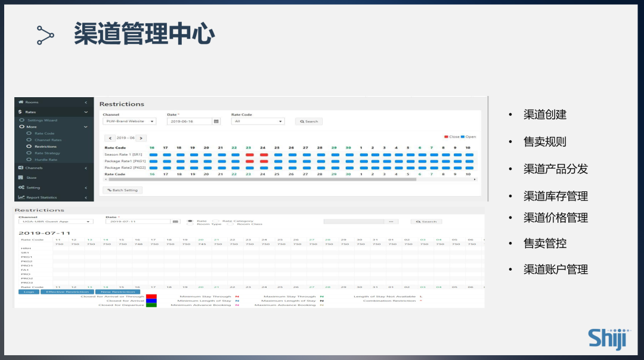This screenshot has height=360, width=644.
Task: Select the Room Class radio button
Action: click(x=230, y=224)
